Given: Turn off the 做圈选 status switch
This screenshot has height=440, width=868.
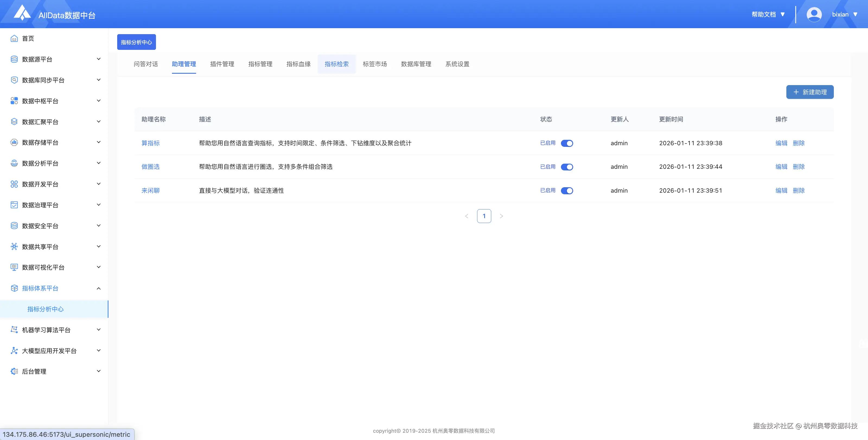Looking at the screenshot, I should (567, 167).
